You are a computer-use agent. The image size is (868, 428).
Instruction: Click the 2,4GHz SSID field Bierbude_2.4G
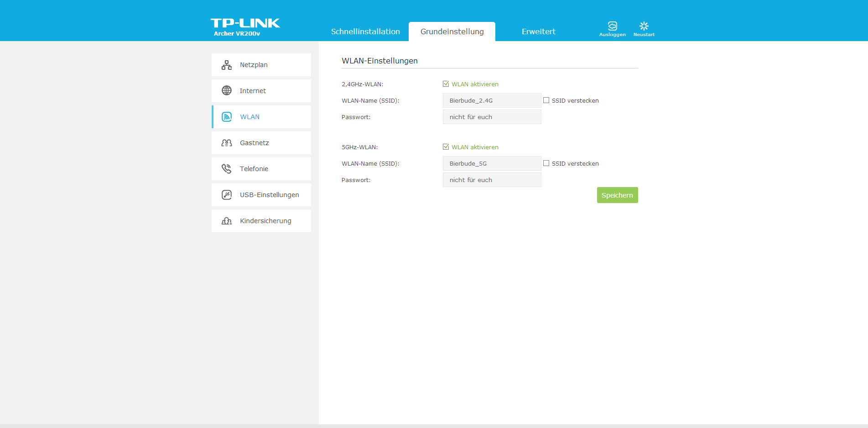point(492,100)
